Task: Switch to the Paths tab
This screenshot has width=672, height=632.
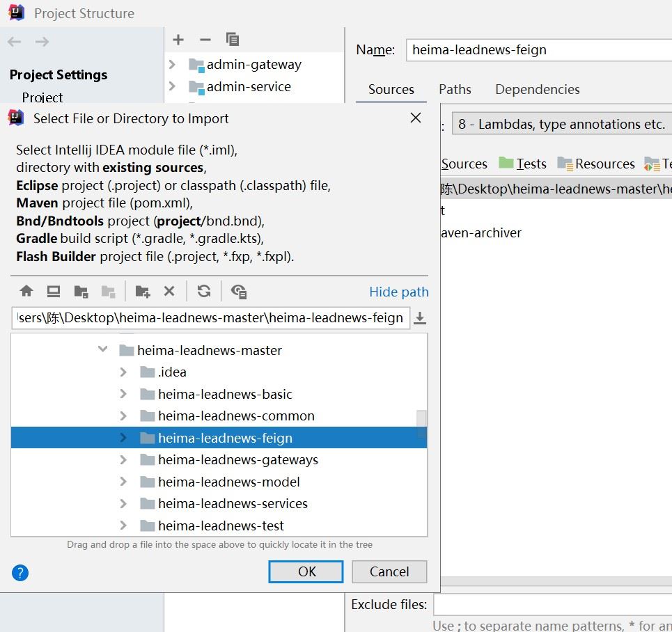Action: coord(455,90)
